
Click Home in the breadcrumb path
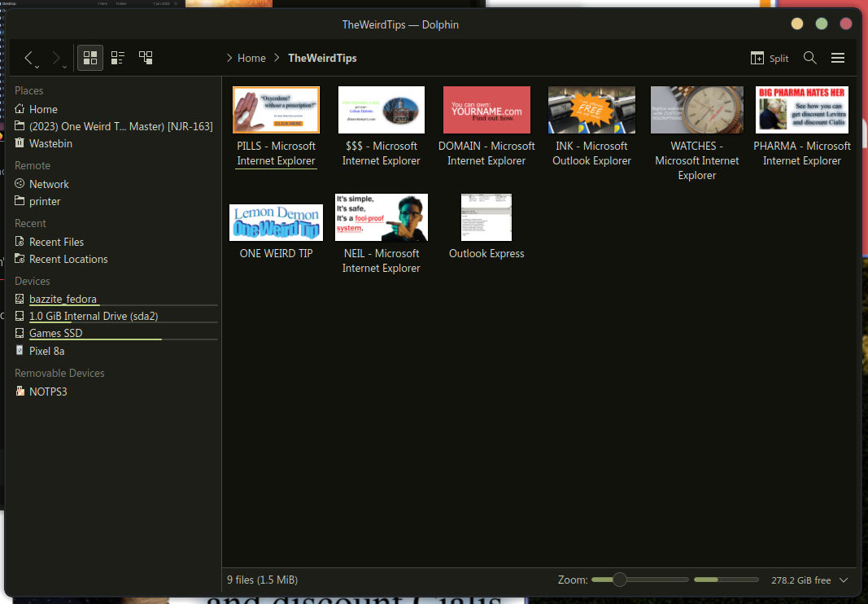(x=251, y=58)
